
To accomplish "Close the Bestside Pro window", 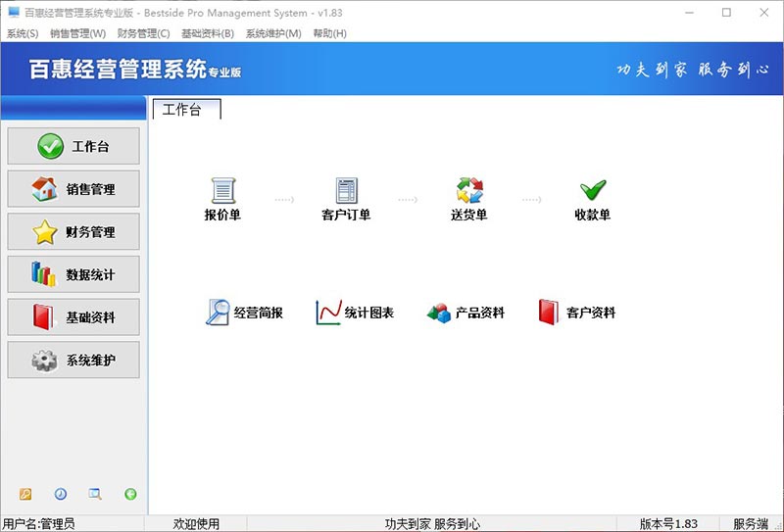I will 764,13.
